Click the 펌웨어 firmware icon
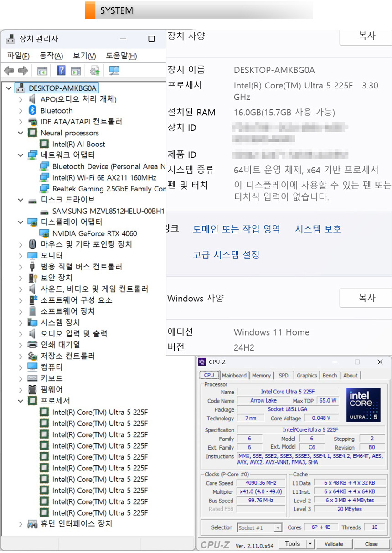Viewport: 392px width, 553px height. coord(32,389)
